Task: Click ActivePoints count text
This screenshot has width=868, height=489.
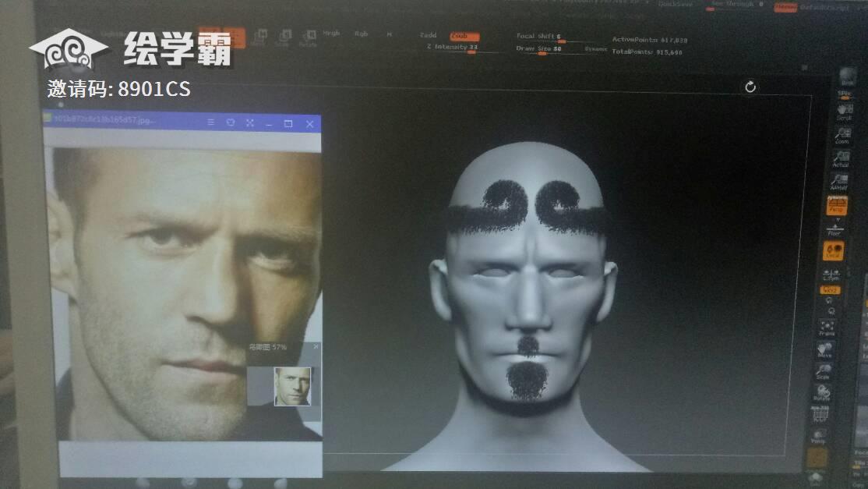Action: point(649,40)
